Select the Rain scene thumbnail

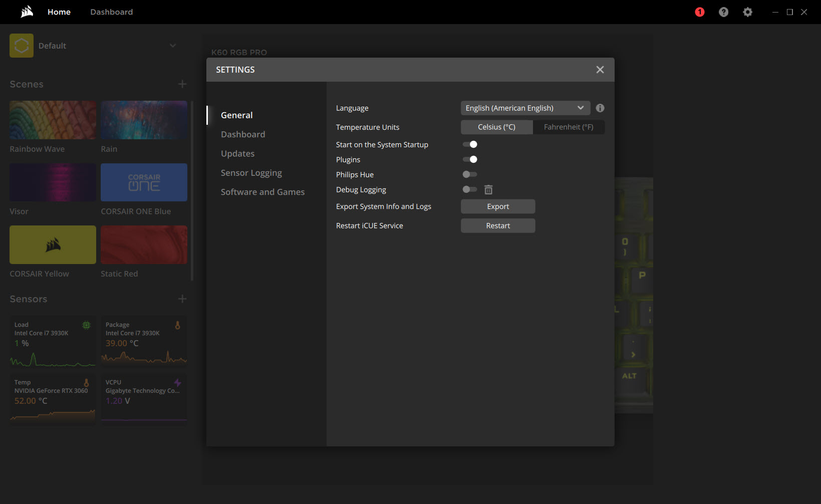[144, 120]
